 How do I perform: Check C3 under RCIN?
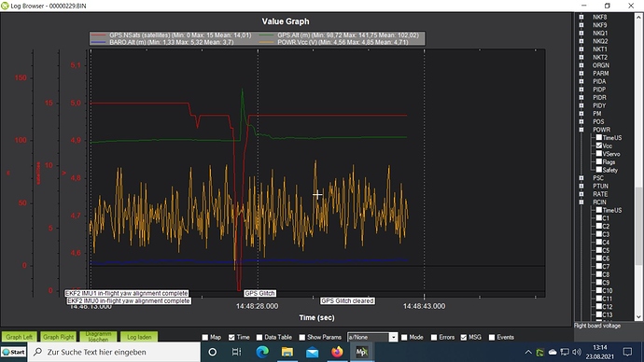tap(599, 234)
